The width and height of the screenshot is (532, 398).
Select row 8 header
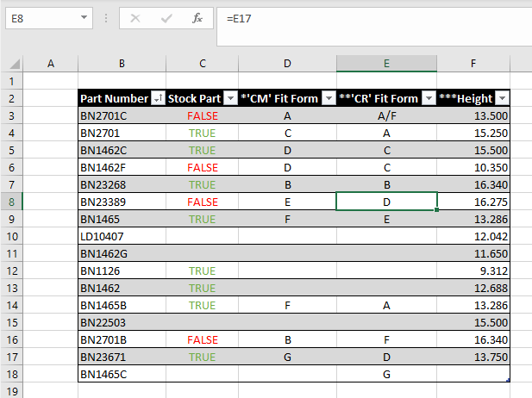pos(11,202)
